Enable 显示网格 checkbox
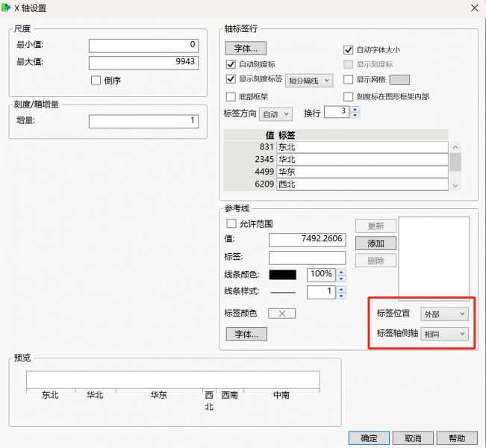Viewport: 486px width, 448px height. pyautogui.click(x=348, y=80)
